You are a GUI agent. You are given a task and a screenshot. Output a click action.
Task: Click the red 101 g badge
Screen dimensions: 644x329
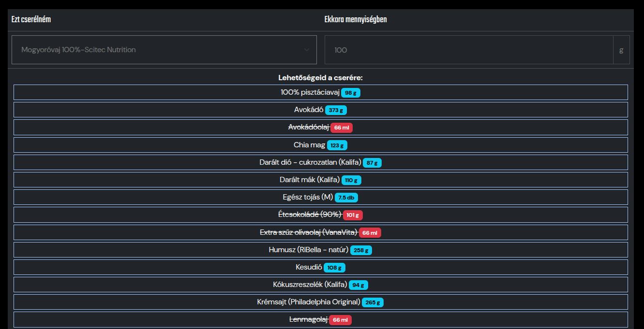[353, 215]
